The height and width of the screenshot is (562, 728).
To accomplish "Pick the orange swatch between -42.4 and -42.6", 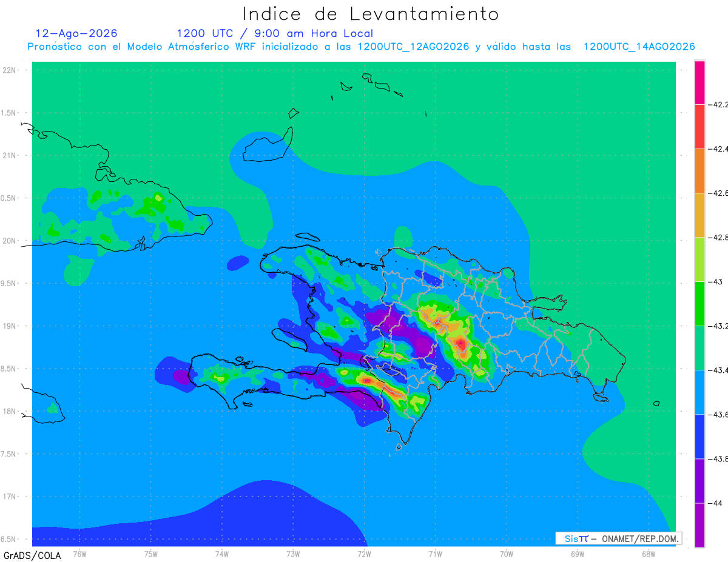I will [x=699, y=171].
